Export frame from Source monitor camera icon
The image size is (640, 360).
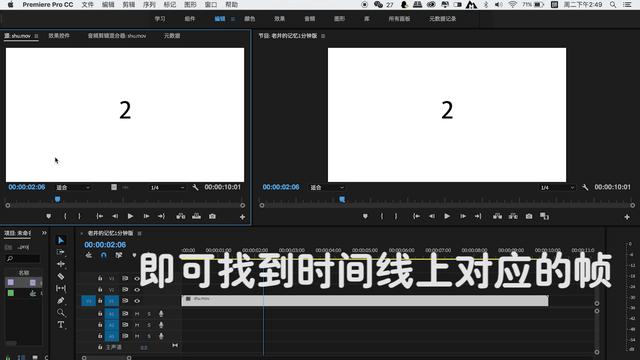click(212, 216)
